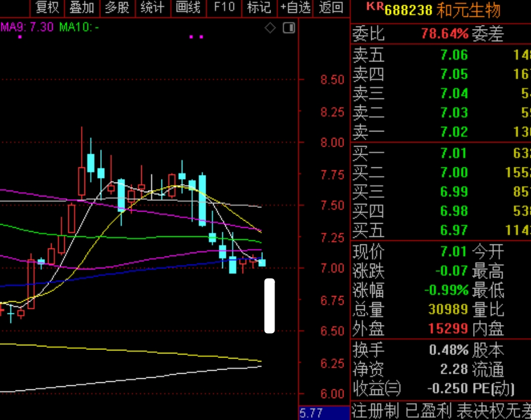Open the 统计 statistics tool
The image size is (531, 420).
click(152, 8)
